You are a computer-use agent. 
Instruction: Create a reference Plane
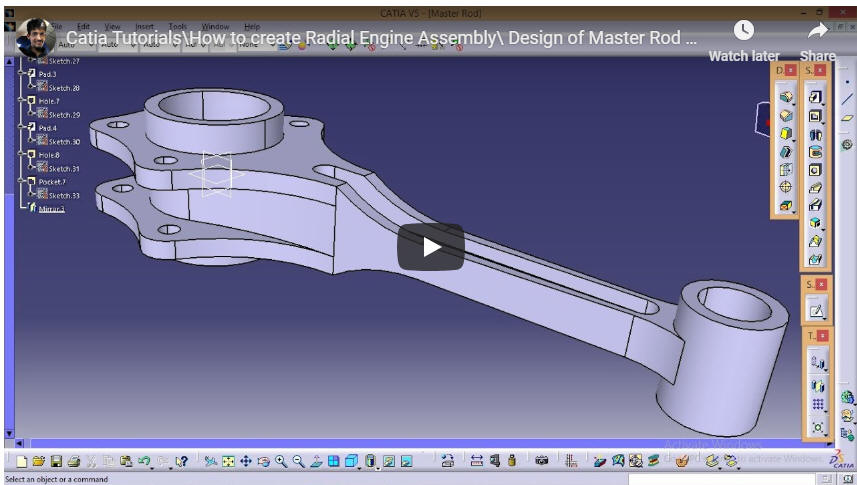[x=847, y=118]
